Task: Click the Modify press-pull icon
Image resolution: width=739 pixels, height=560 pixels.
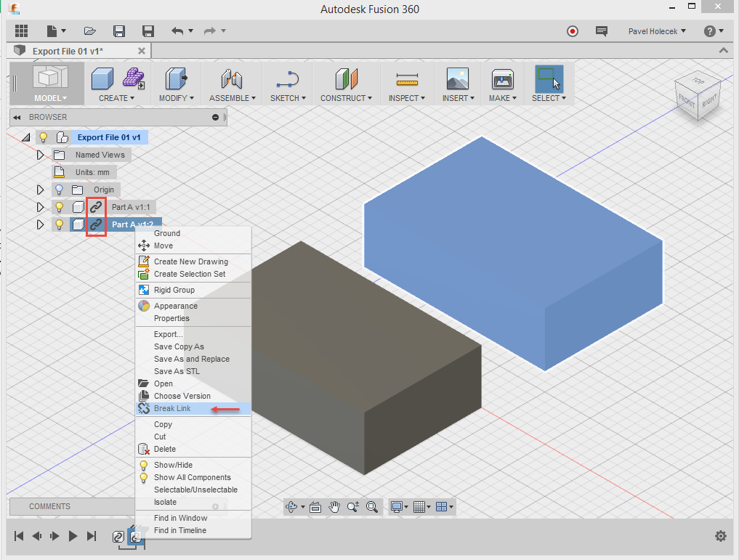Action: tap(176, 78)
